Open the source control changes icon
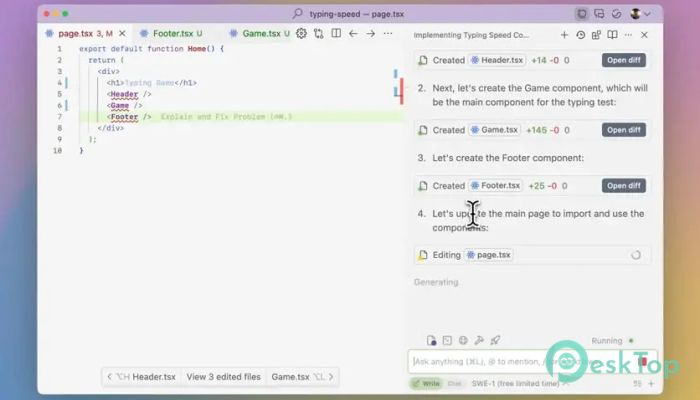Screen dimensions: 700x400 click(318, 33)
